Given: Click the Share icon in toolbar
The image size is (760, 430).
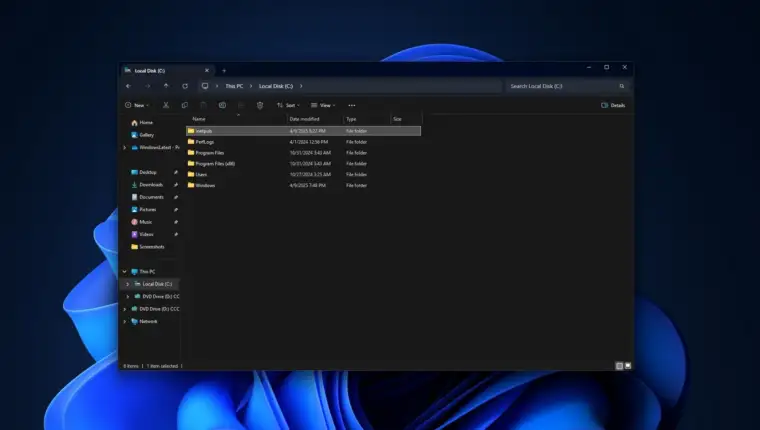Looking at the screenshot, I should pyautogui.click(x=241, y=105).
